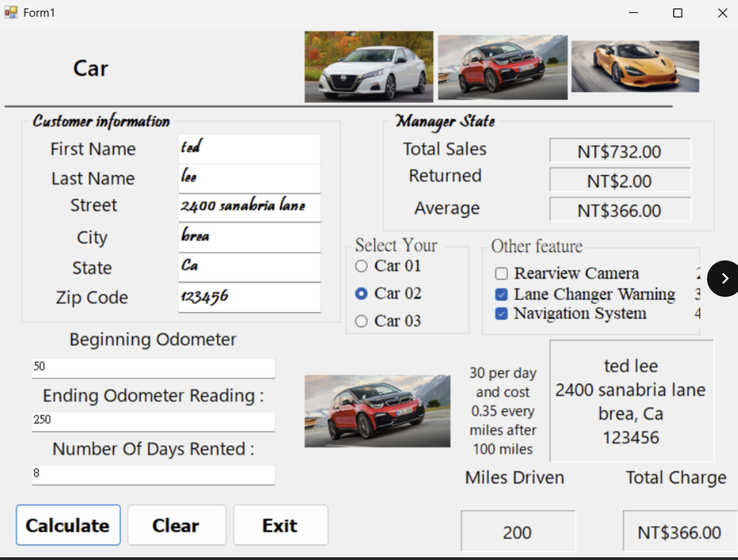Focus the First Name text field

coord(249,148)
